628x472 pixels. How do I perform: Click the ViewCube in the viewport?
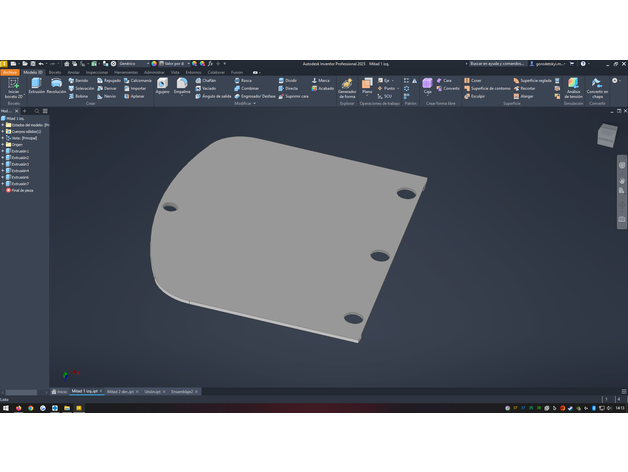coord(608,134)
